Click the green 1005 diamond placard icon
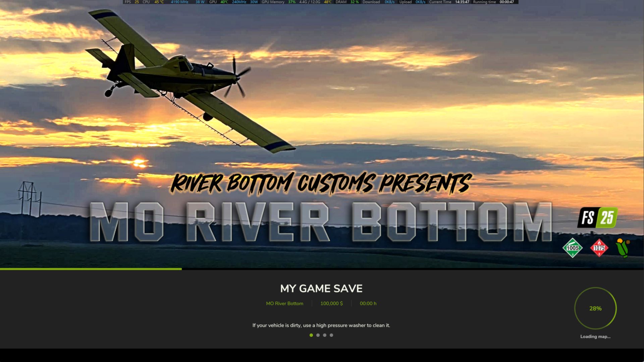This screenshot has height=362, width=644. click(572, 248)
